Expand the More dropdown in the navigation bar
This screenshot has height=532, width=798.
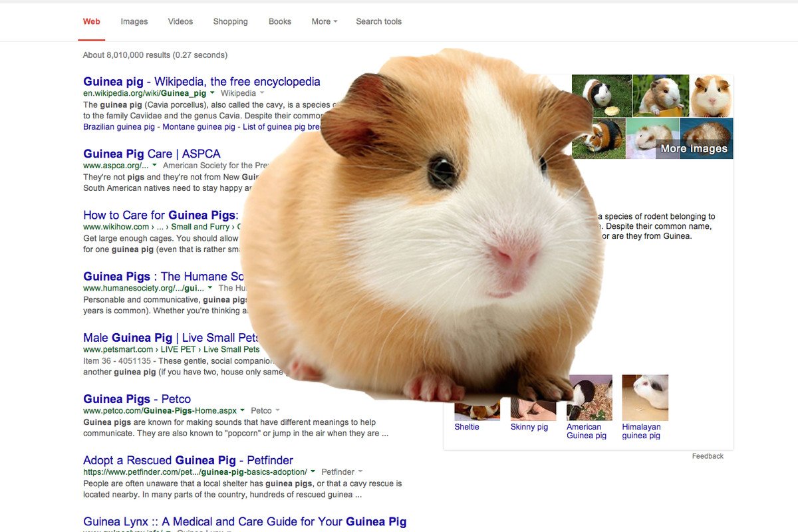point(324,21)
